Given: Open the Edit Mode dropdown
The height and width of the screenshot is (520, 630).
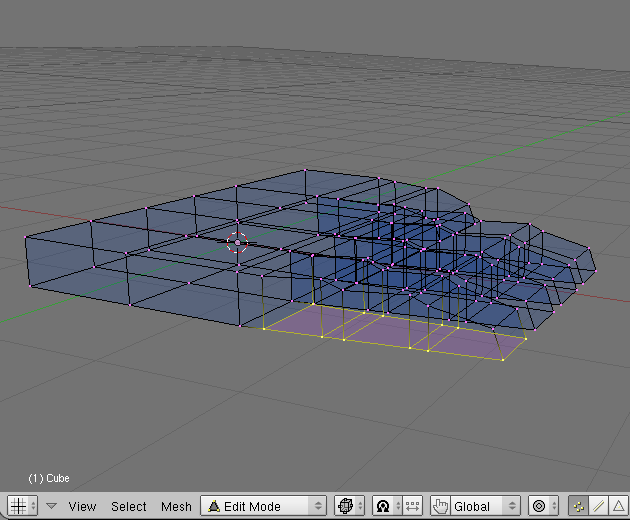Looking at the screenshot, I should 264,506.
